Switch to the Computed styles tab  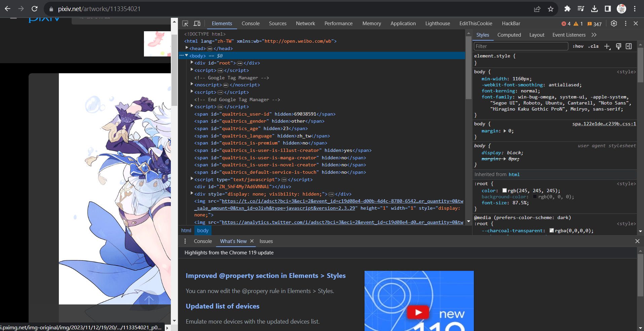[509, 35]
